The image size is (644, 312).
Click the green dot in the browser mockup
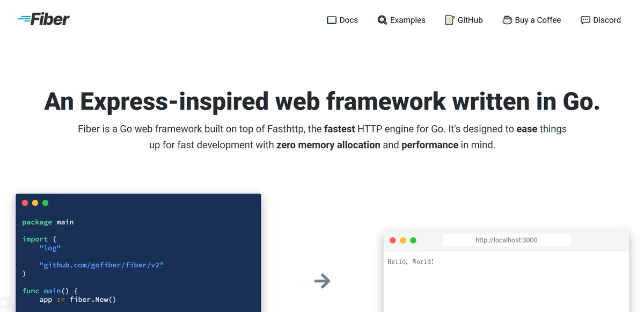pos(413,241)
